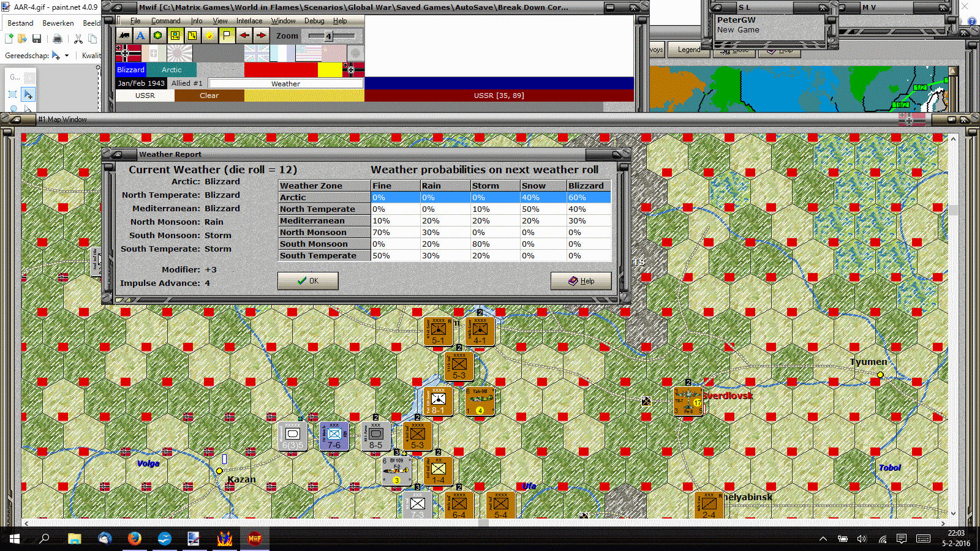The height and width of the screenshot is (551, 980).
Task: Click the Tyumen city marker on the map
Action: point(880,375)
